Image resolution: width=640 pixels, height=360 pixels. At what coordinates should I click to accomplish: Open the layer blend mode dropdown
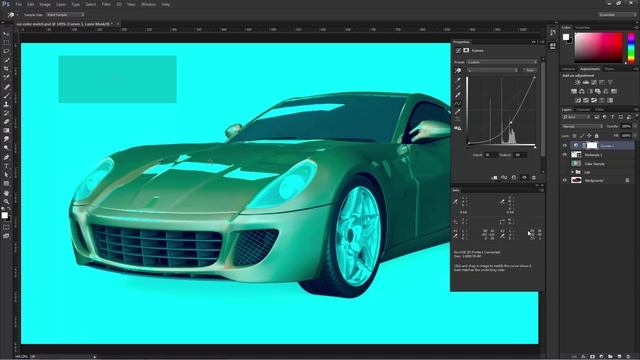[582, 127]
